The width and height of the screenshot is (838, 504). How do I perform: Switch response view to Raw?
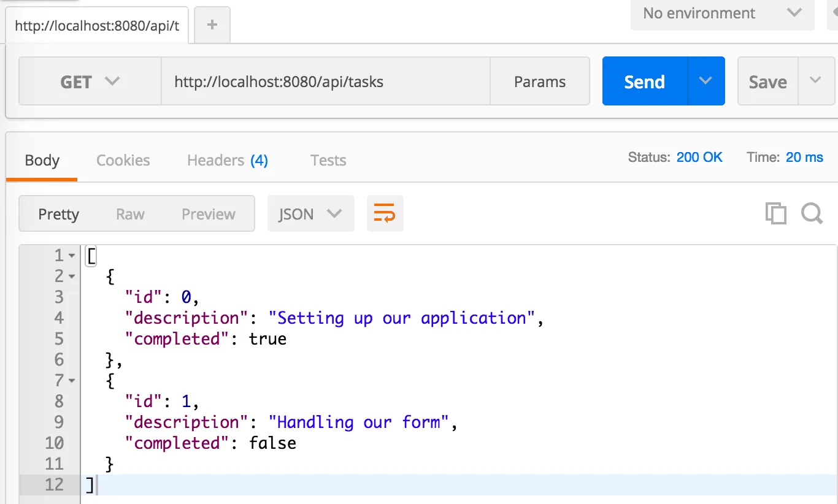tap(129, 213)
